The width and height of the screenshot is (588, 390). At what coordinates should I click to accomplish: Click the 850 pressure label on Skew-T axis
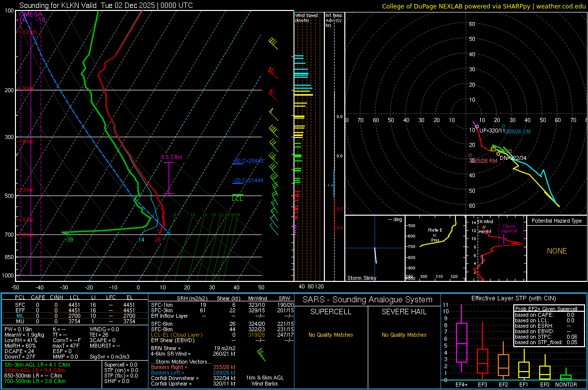coord(9,257)
